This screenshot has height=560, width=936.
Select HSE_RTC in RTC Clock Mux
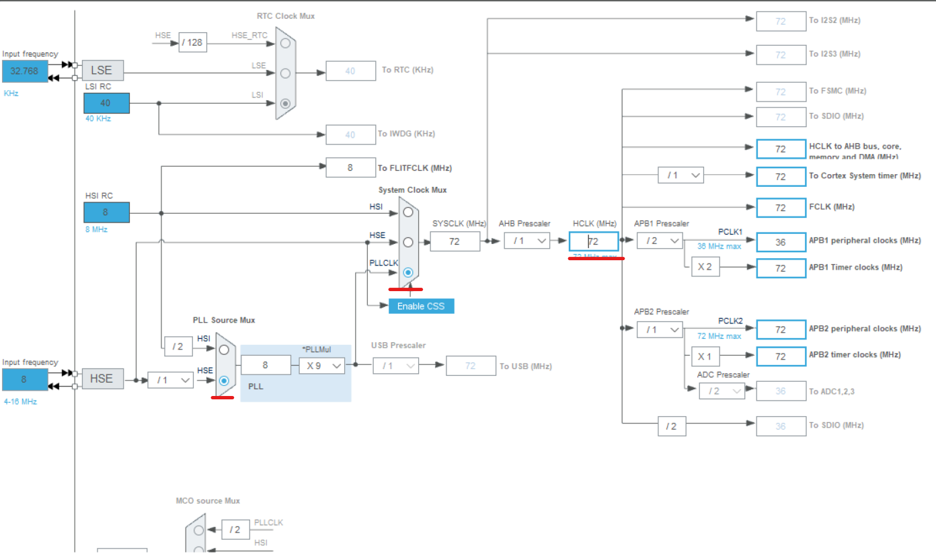pyautogui.click(x=286, y=43)
